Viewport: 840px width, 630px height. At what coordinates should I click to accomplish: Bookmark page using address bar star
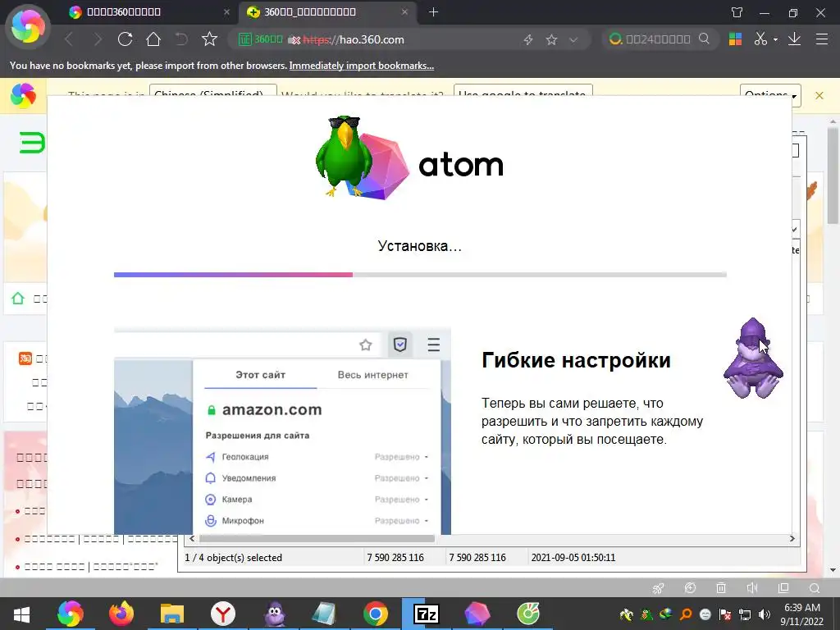(551, 39)
